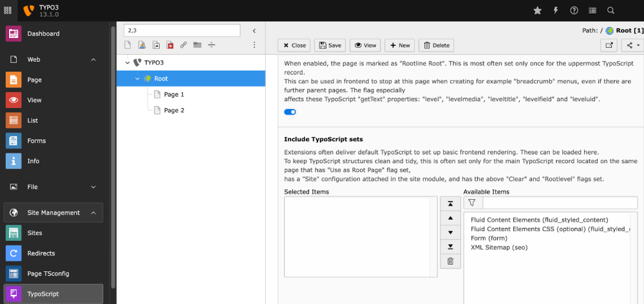Viewport: 644px width, 304px height.
Task: Open page tree options three-dot menu
Action: coord(254,45)
